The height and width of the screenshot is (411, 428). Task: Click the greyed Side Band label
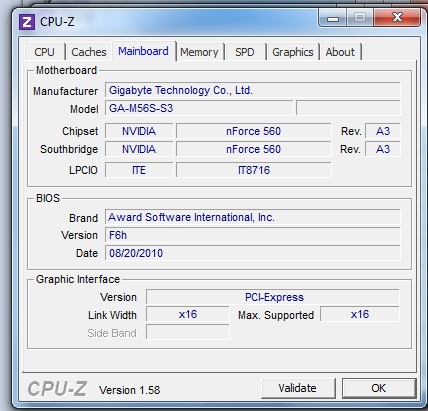click(x=112, y=333)
